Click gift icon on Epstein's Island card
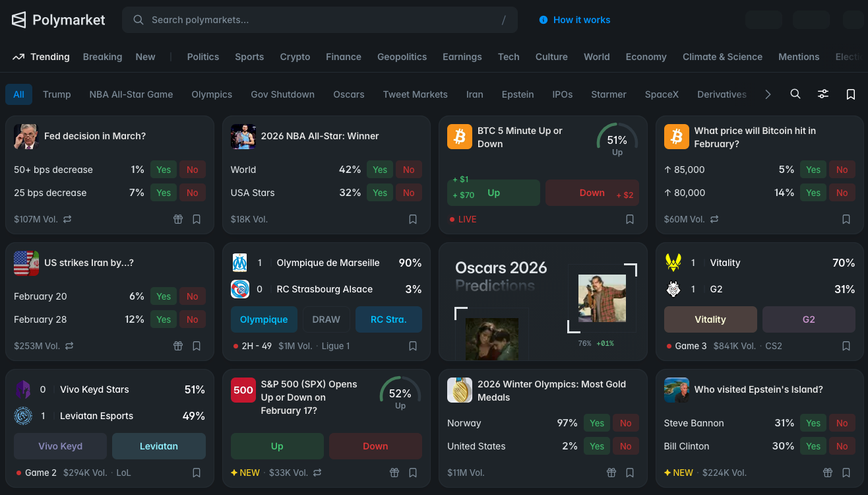The image size is (868, 495). point(828,473)
